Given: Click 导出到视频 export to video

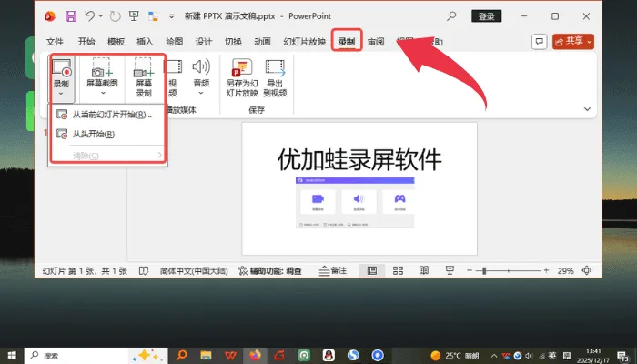Looking at the screenshot, I should (x=275, y=78).
